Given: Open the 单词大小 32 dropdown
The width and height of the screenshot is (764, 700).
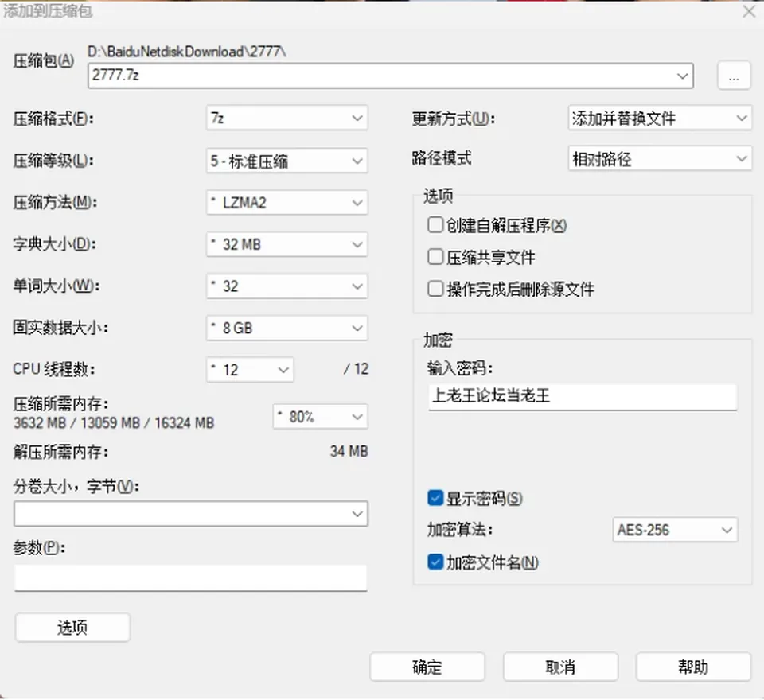Looking at the screenshot, I should [287, 286].
